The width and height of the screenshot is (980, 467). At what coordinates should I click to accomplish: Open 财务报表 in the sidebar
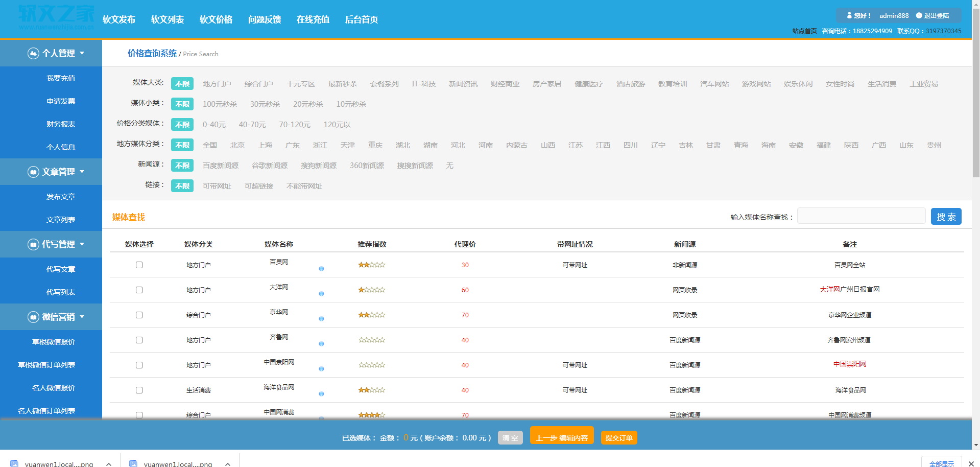(61, 124)
